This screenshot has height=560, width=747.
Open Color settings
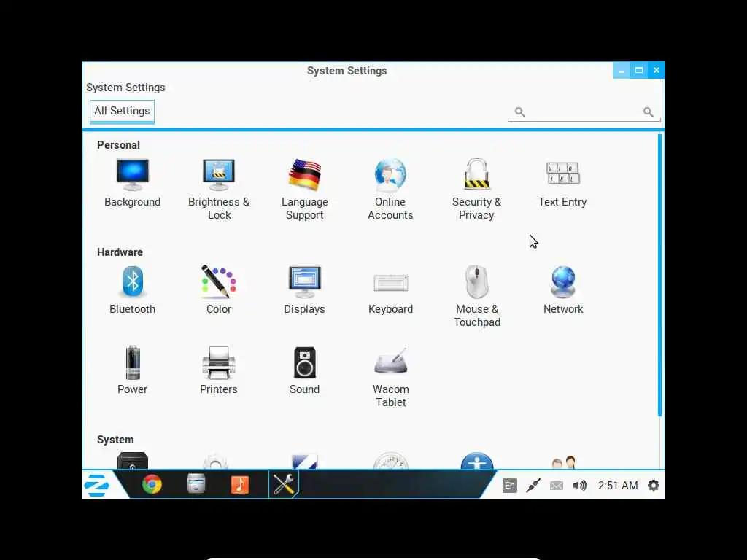click(x=219, y=290)
